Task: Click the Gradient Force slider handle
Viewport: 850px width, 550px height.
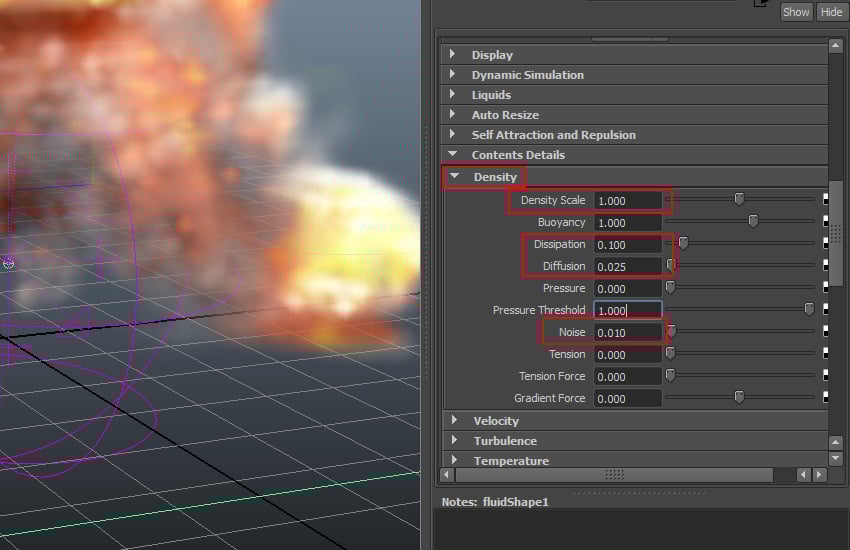Action: pyautogui.click(x=739, y=397)
